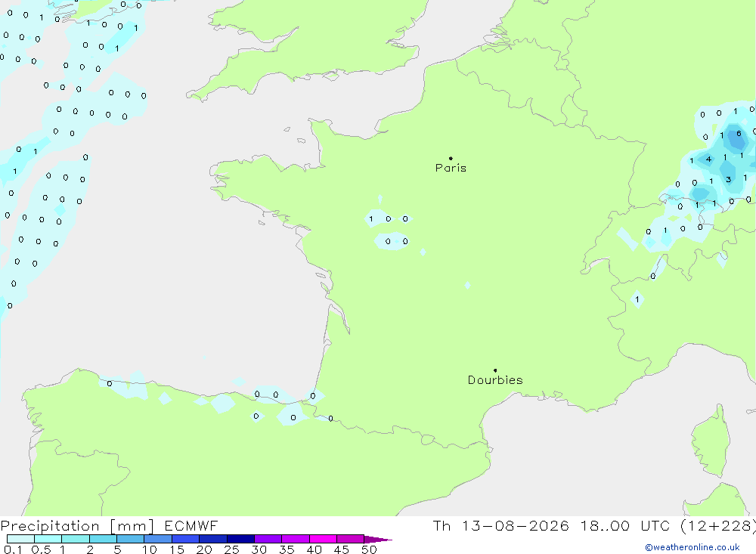This screenshot has height=554, width=756.
Task: Click the legend value 10
Action: (150, 549)
